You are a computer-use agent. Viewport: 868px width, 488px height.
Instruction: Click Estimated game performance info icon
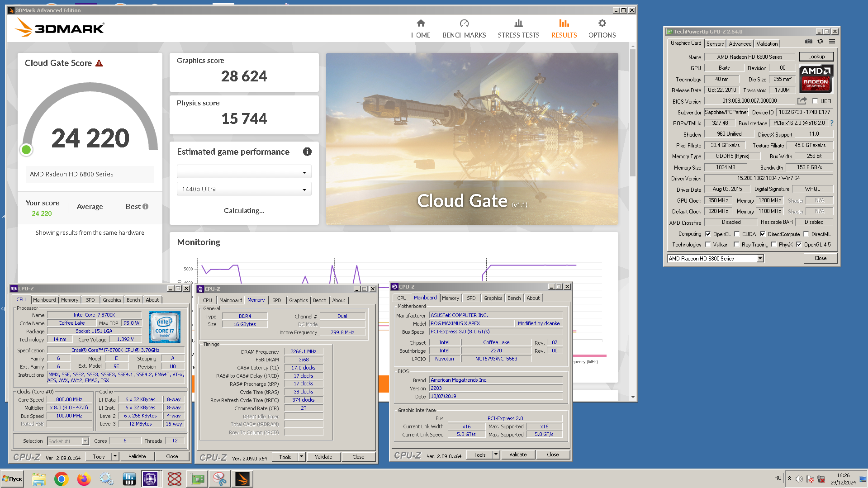tap(307, 152)
